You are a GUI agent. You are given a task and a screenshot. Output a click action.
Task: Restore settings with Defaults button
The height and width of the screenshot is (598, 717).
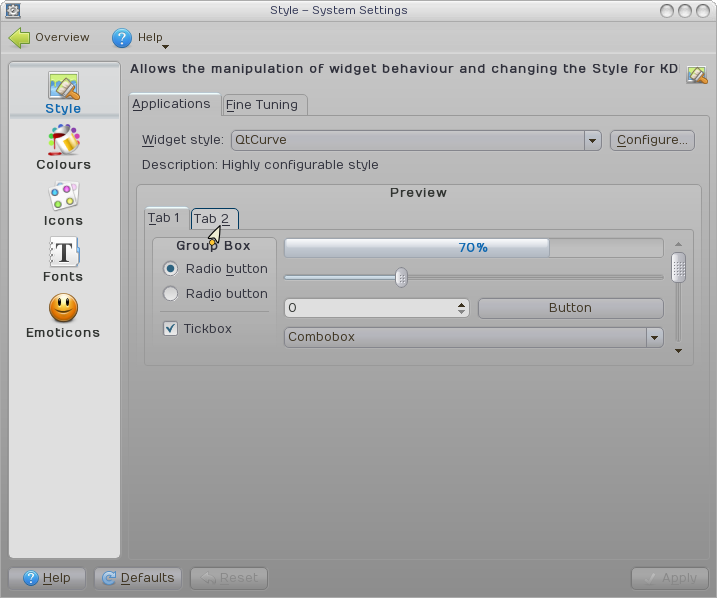(x=138, y=578)
